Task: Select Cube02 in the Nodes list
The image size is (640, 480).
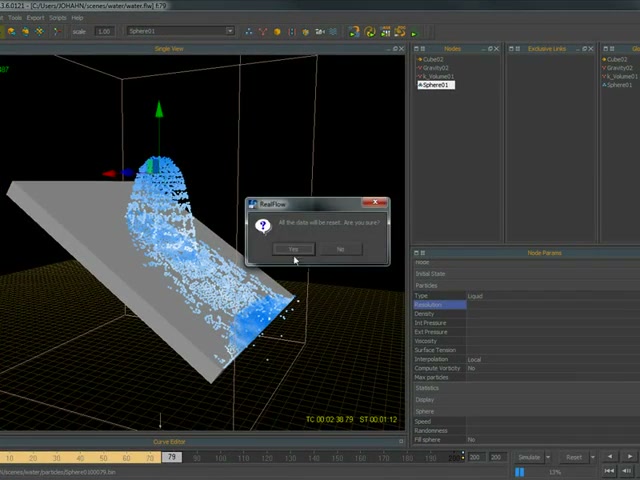Action: [433, 59]
